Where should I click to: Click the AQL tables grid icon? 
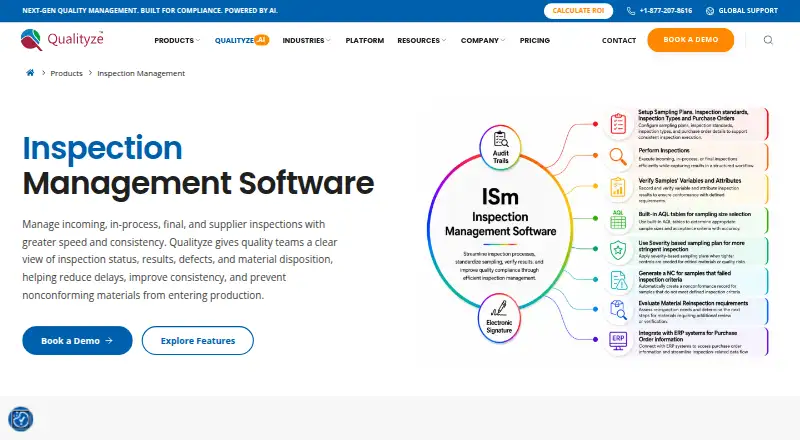pos(618,219)
